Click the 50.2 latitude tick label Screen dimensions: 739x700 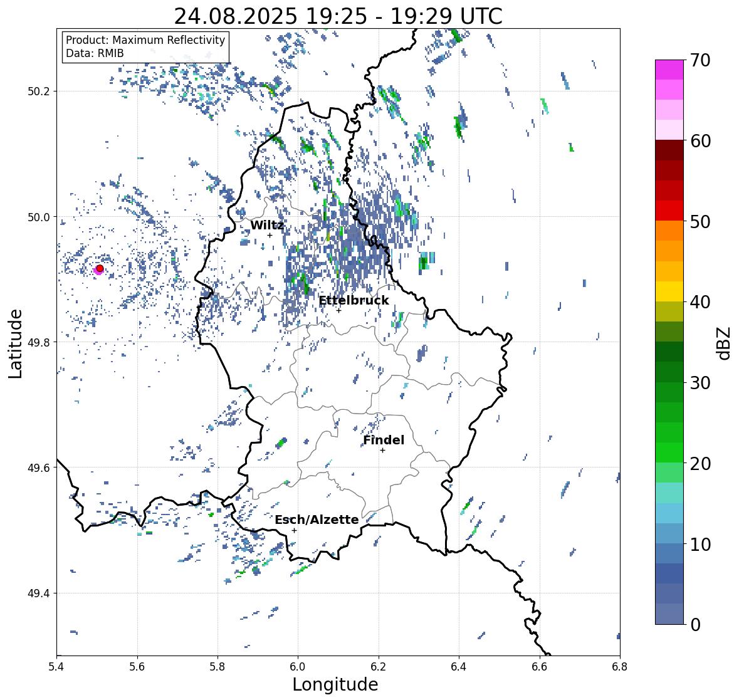tap(39, 91)
